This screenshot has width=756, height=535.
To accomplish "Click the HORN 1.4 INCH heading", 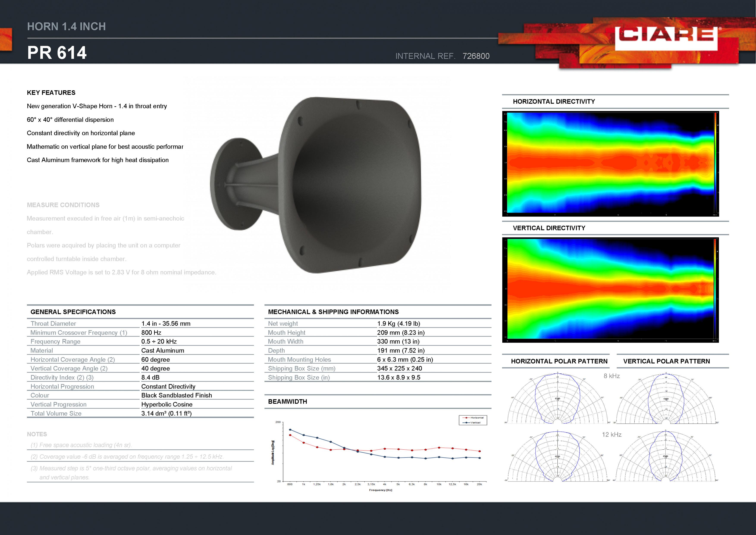I will pyautogui.click(x=66, y=26).
